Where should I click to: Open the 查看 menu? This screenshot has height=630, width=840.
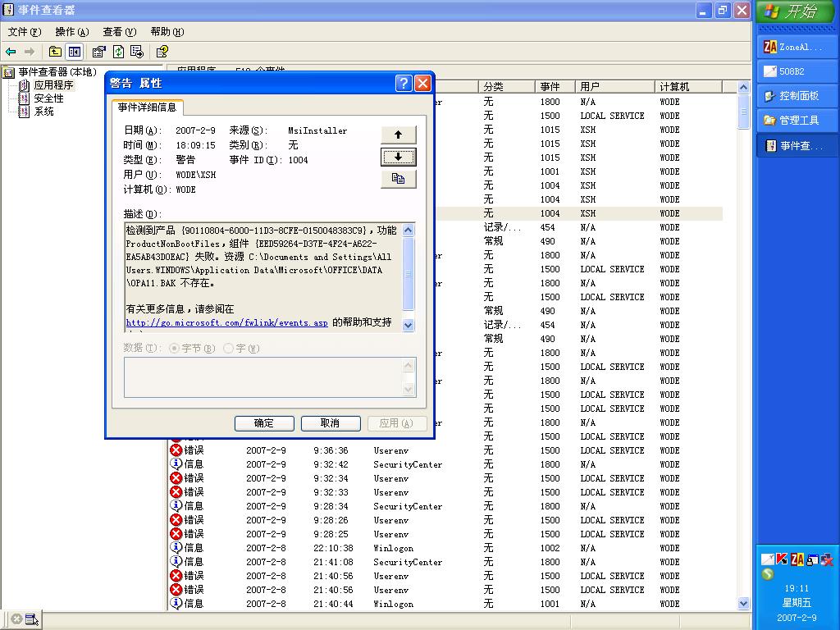[x=120, y=32]
